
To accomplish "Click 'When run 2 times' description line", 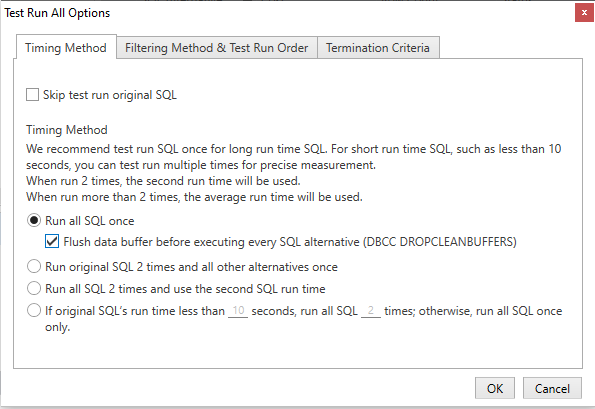I will click(x=163, y=181).
